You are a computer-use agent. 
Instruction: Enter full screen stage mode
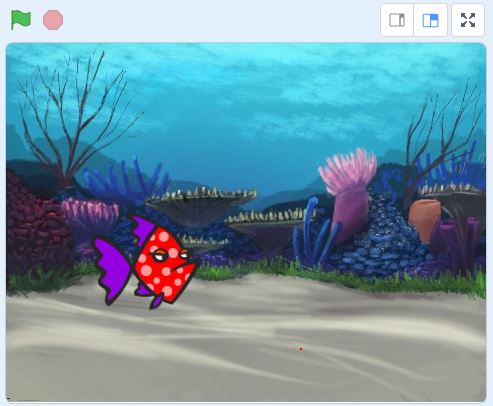[468, 20]
